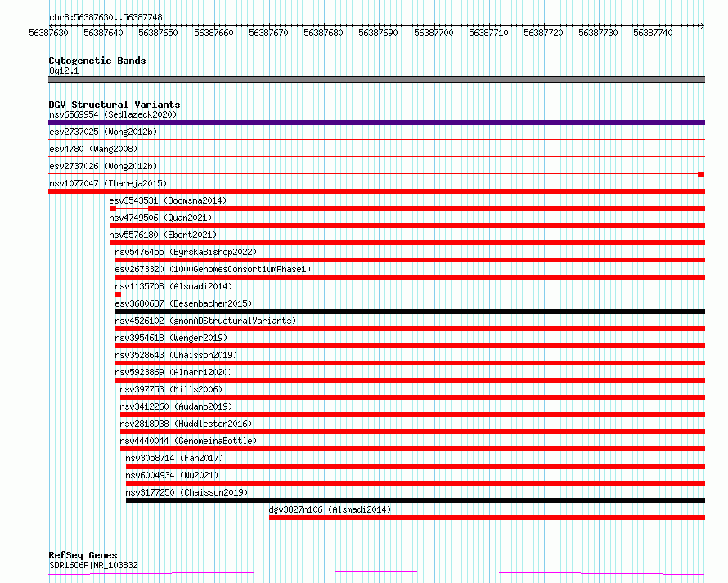This screenshot has height=583, width=728.
Task: Click the red nsv6004934 variant bar
Action: pyautogui.click(x=416, y=483)
